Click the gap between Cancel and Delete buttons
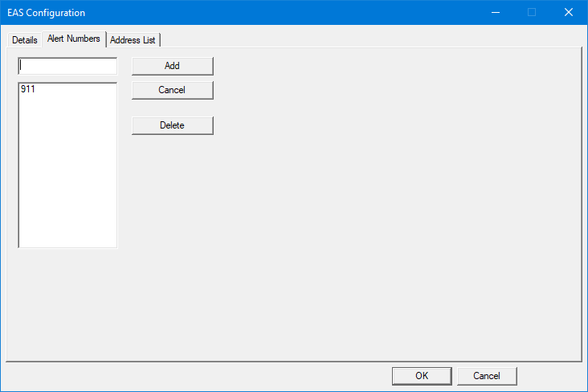Viewport: 588px width, 392px height. point(172,108)
